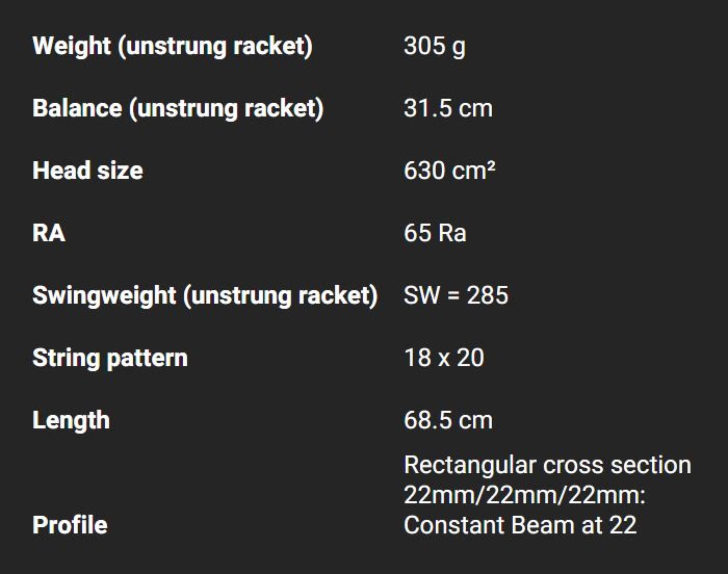Click the Profile row label
728x574 pixels.
click(x=70, y=525)
